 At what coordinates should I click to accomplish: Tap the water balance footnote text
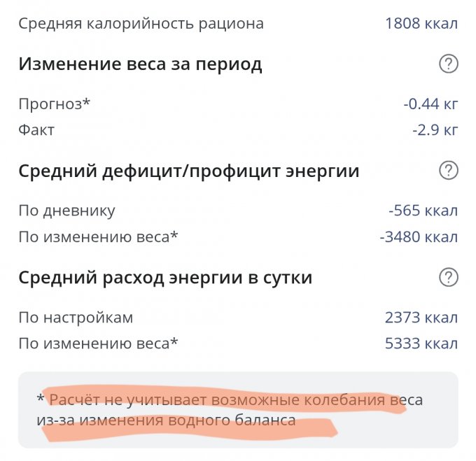pyautogui.click(x=231, y=410)
